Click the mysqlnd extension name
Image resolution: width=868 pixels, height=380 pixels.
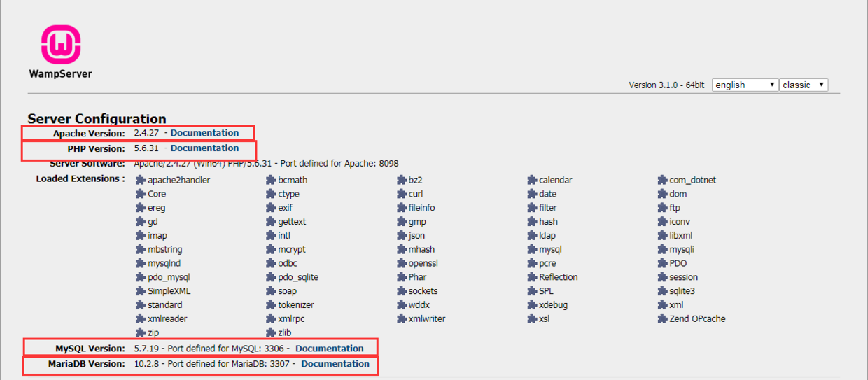point(164,264)
